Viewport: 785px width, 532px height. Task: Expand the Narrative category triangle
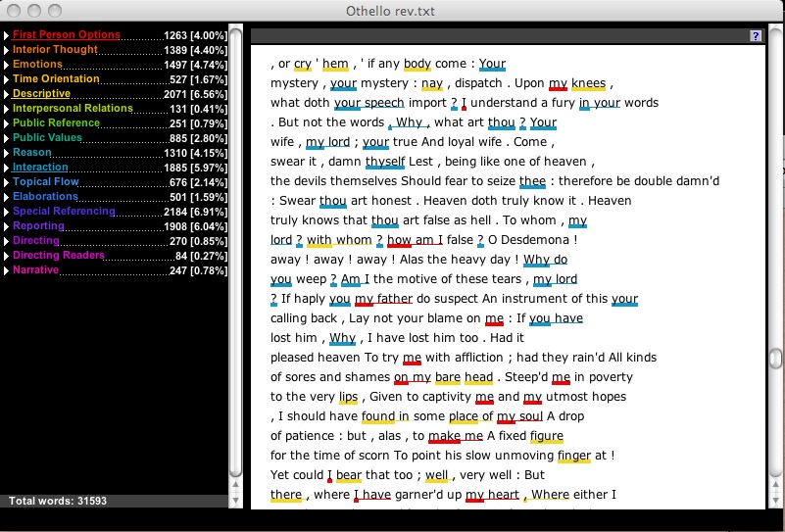click(6, 270)
